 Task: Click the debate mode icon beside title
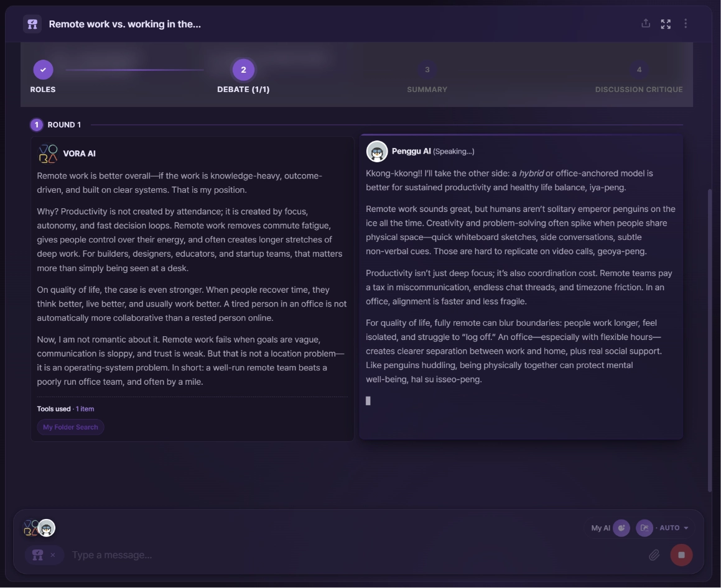click(x=32, y=24)
